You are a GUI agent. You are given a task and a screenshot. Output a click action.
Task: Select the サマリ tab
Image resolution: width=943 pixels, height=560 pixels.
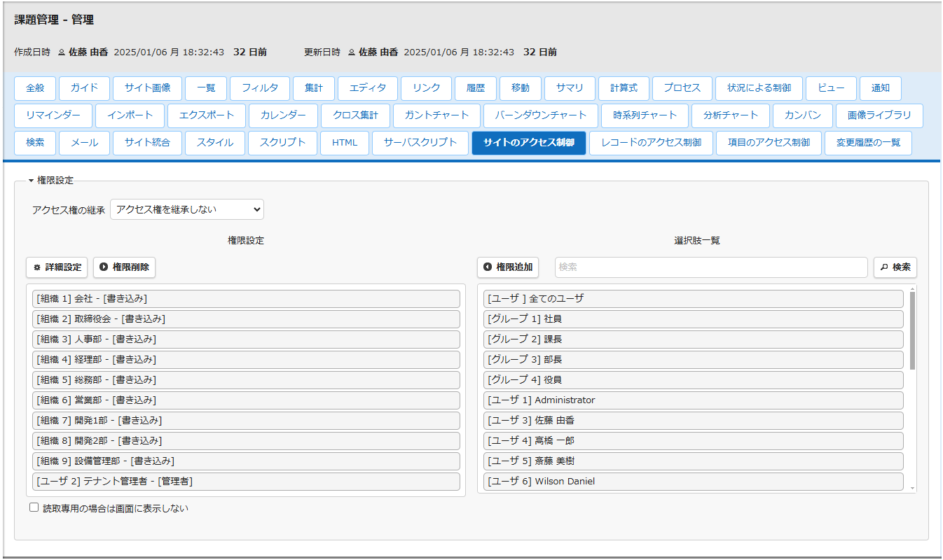pos(570,88)
